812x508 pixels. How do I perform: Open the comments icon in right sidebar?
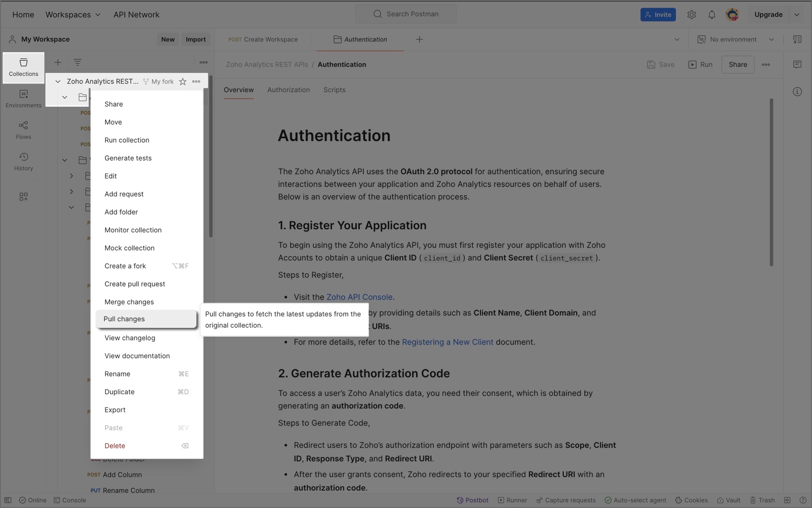coord(797,64)
